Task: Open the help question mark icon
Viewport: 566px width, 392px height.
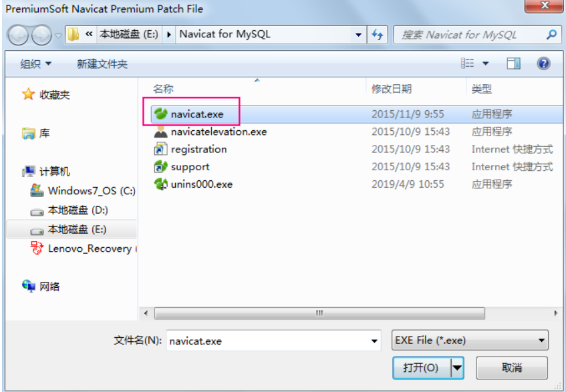Action: tap(543, 64)
